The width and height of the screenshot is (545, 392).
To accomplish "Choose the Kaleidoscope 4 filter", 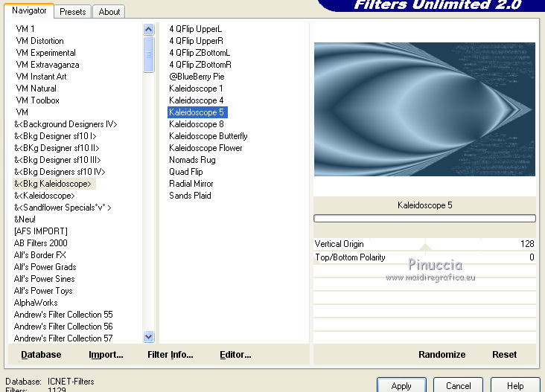I will [x=197, y=100].
